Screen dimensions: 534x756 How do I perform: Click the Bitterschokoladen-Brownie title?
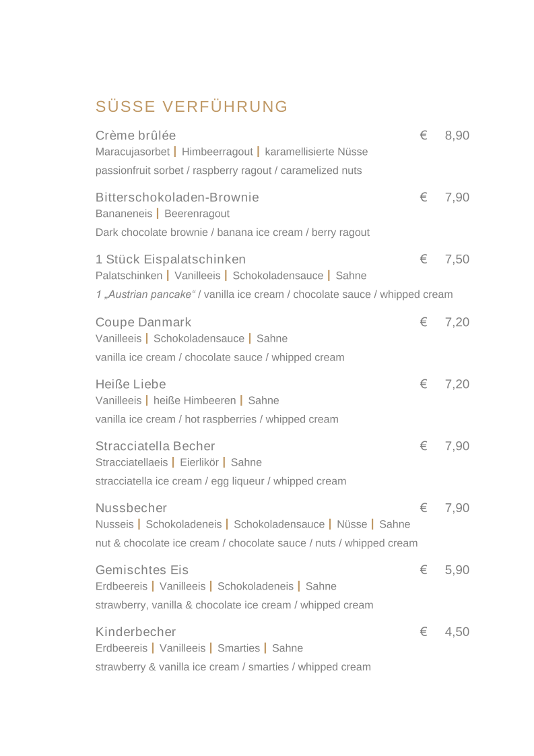(x=177, y=197)
